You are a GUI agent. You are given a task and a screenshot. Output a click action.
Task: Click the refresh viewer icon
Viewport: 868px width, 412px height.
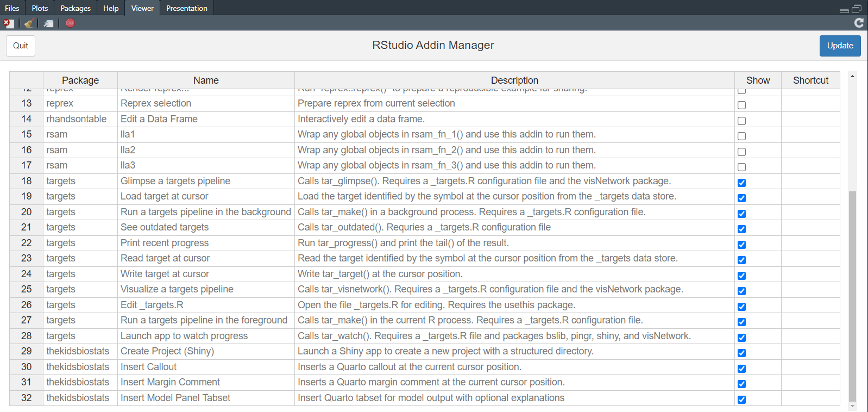[859, 23]
